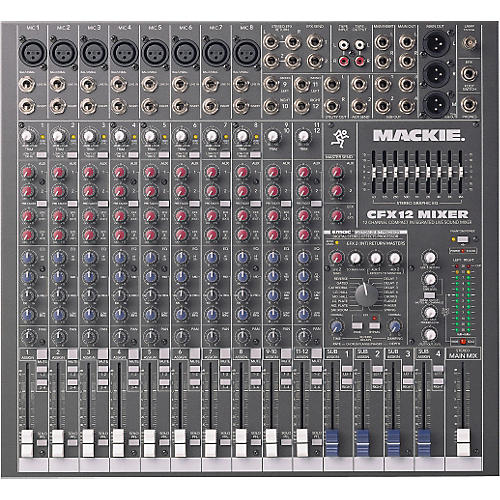Image resolution: width=500 pixels, height=500 pixels.
Task: Click channel 3 pan knob
Action: coord(89,335)
